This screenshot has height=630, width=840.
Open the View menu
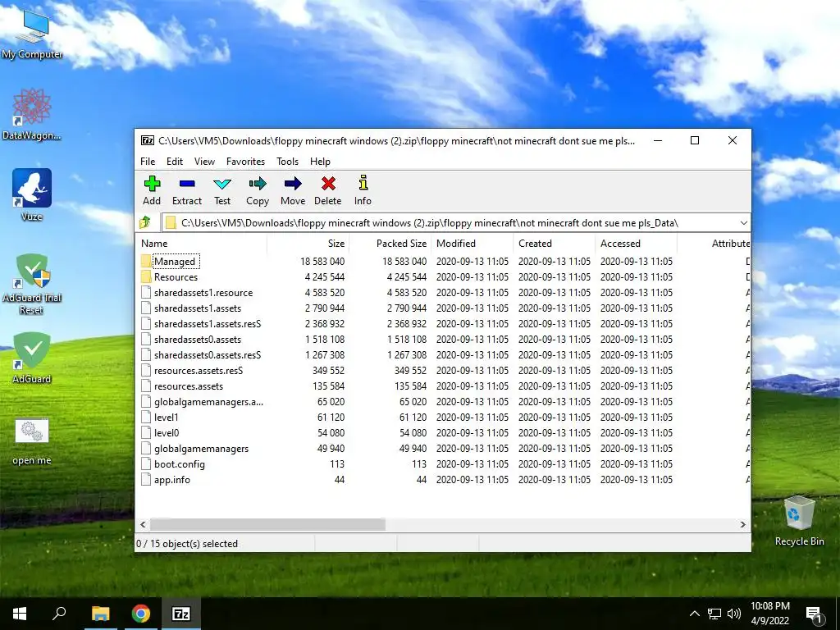pos(204,162)
